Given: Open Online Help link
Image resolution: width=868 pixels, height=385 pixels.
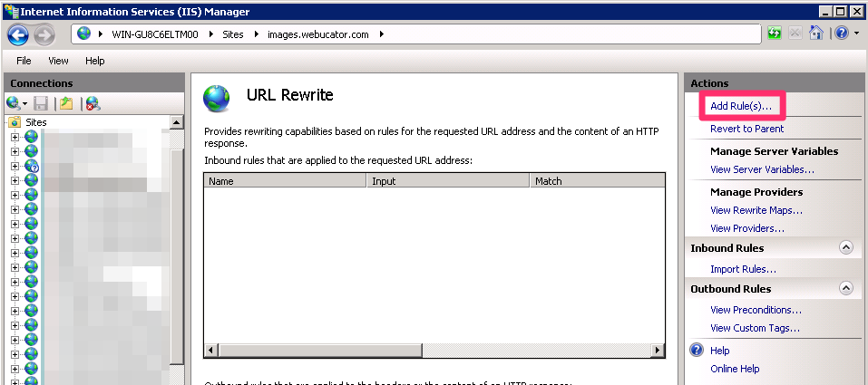Looking at the screenshot, I should coord(735,369).
